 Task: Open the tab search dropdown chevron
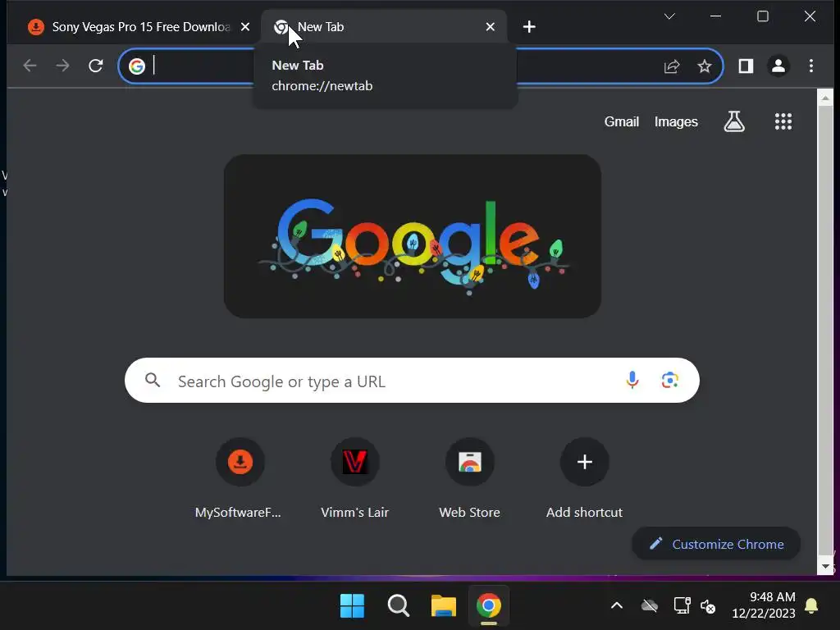(669, 16)
